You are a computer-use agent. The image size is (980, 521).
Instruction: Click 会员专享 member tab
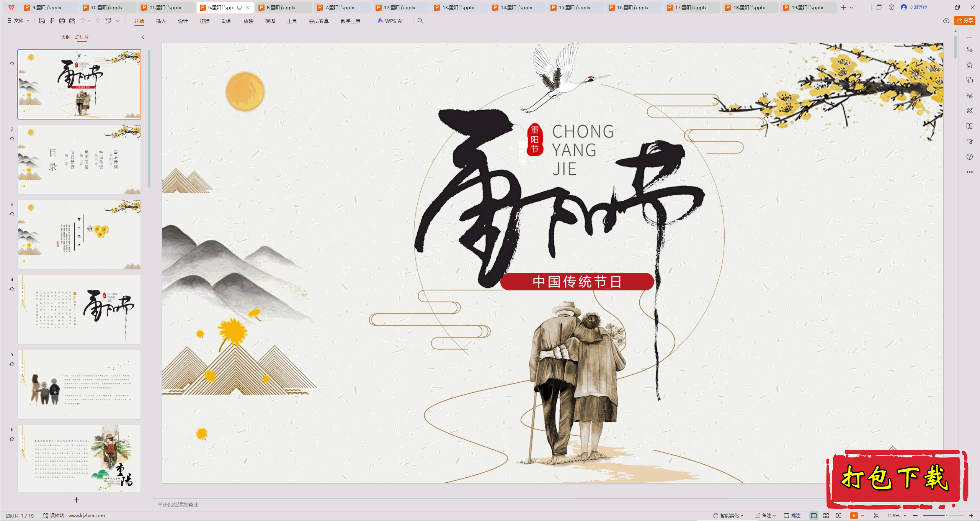pos(319,21)
